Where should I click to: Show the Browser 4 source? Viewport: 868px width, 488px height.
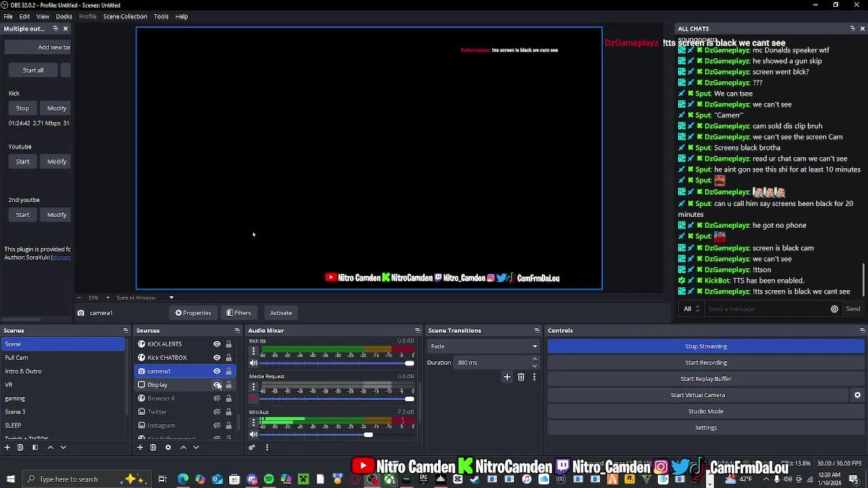tap(217, 399)
